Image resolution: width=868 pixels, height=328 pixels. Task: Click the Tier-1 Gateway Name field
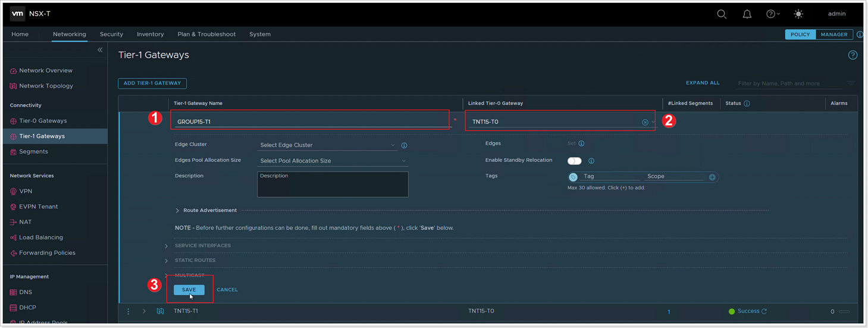coord(312,121)
